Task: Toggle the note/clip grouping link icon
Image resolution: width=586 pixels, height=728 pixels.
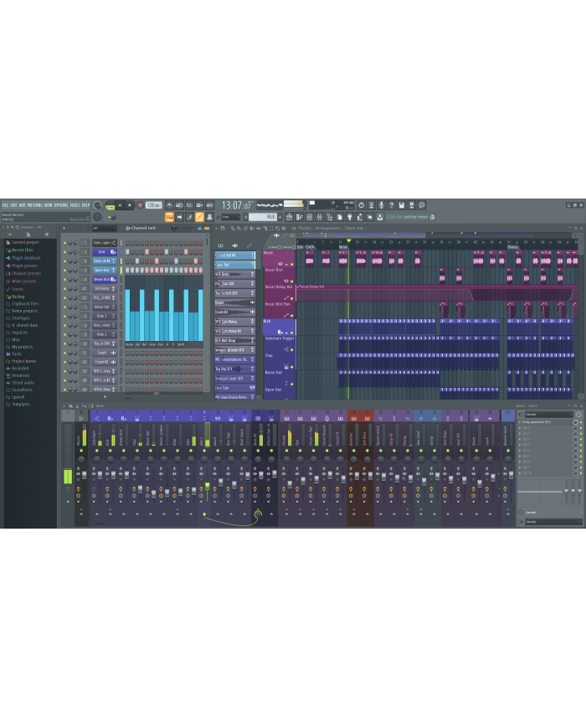Action: point(199,217)
